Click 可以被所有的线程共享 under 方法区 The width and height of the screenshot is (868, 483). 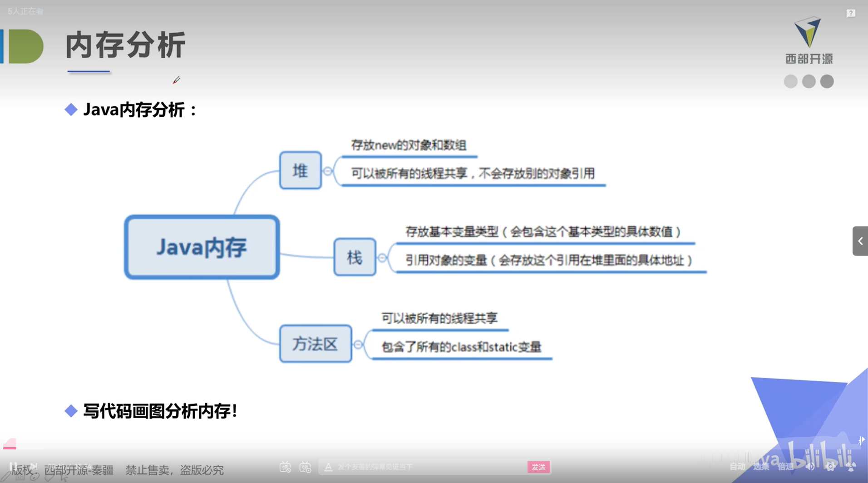tap(439, 318)
